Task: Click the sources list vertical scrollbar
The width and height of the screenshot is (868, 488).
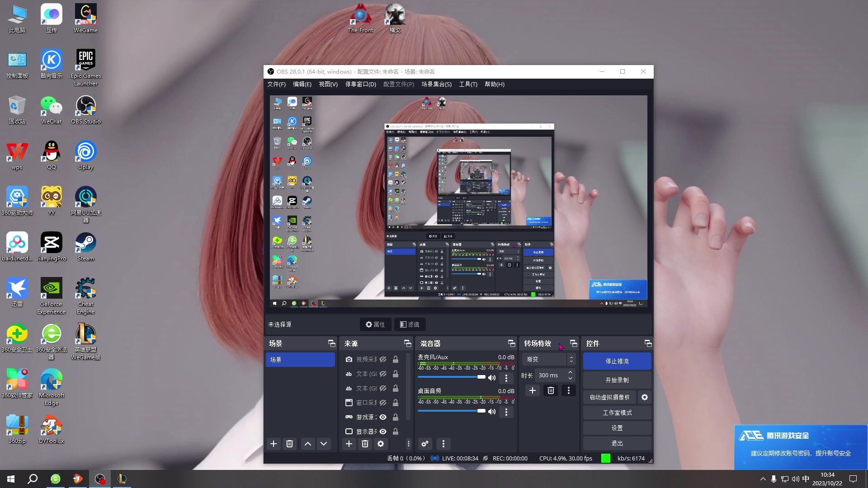Action: [408, 386]
